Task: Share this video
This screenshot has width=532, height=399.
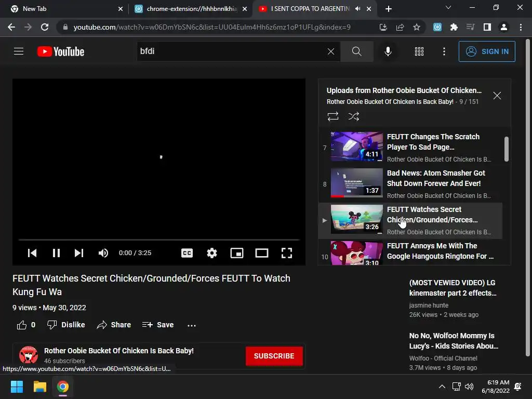Action: pyautogui.click(x=114, y=325)
